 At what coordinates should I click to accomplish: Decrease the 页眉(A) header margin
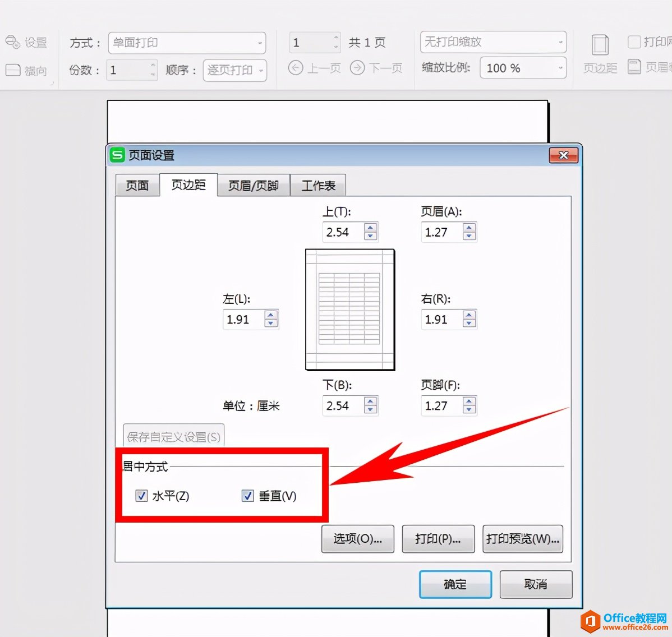click(470, 236)
